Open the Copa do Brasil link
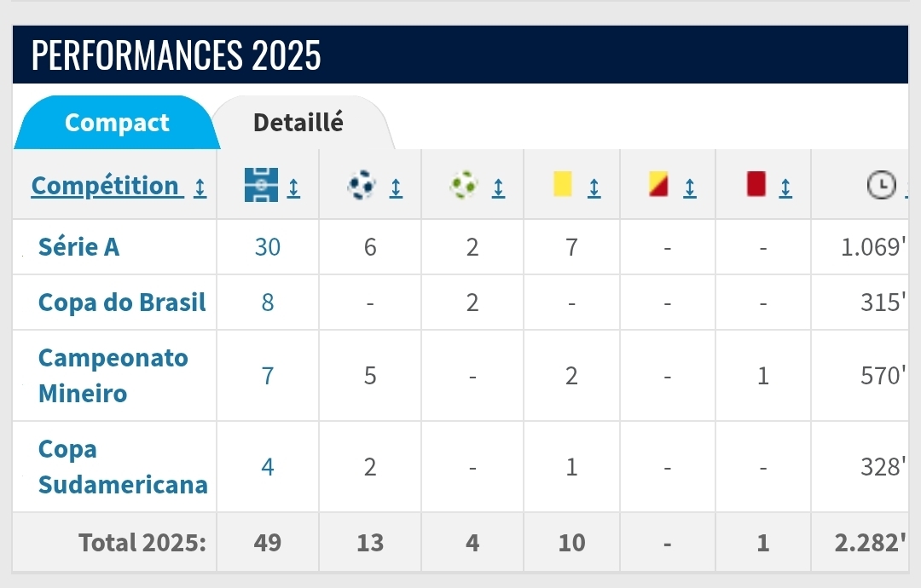Viewport: 921px width, 588px height. [122, 303]
